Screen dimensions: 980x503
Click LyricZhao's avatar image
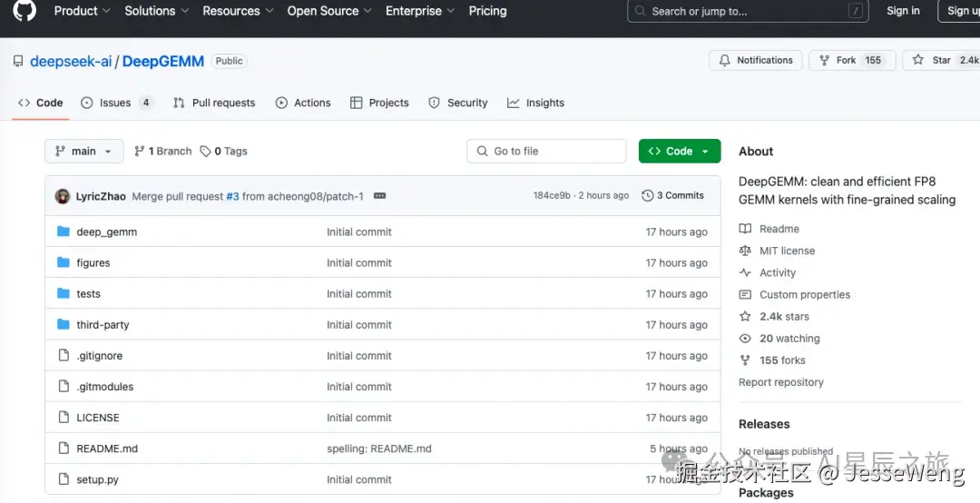click(63, 196)
